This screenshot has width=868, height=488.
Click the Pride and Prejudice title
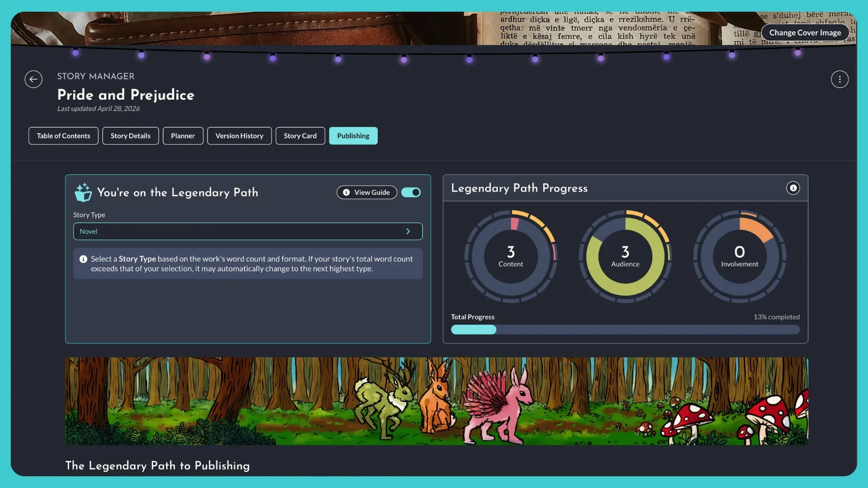click(x=126, y=95)
